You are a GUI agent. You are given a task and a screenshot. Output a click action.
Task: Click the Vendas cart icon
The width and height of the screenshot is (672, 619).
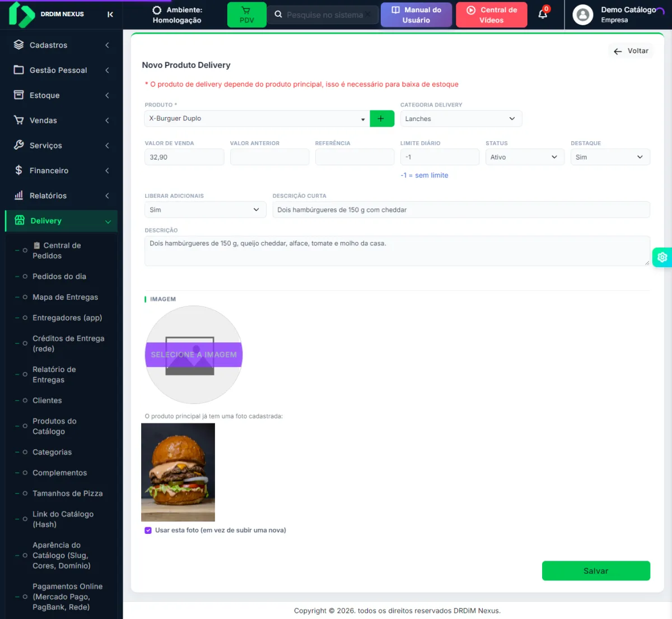tap(19, 120)
